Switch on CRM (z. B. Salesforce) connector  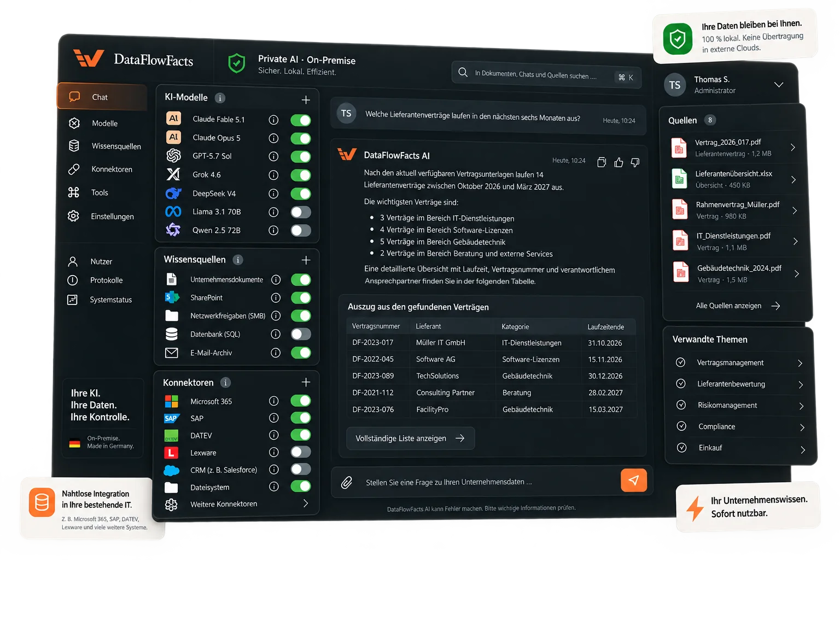pos(301,469)
